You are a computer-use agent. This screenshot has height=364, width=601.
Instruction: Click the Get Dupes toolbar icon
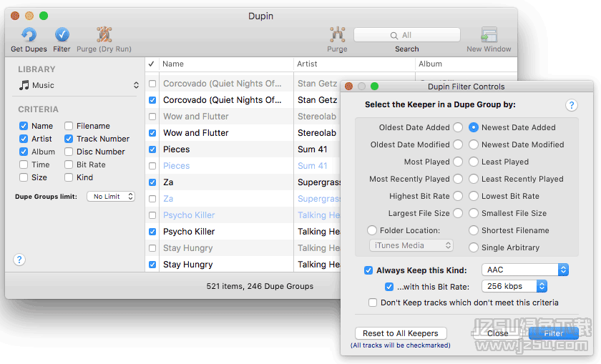tap(29, 35)
